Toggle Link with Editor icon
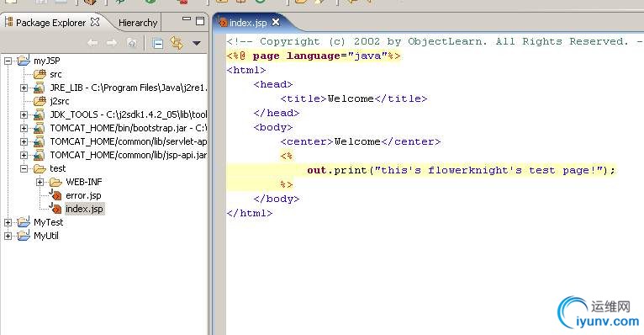 pyautogui.click(x=177, y=43)
